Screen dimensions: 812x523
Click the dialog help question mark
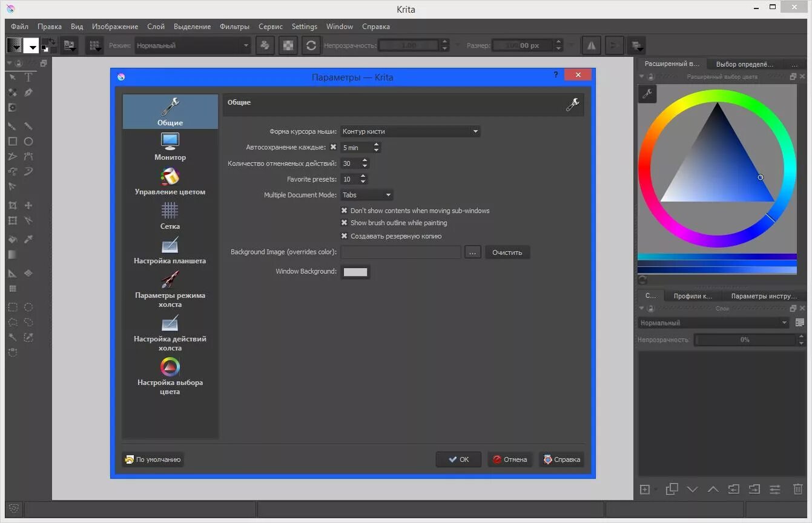pyautogui.click(x=556, y=74)
